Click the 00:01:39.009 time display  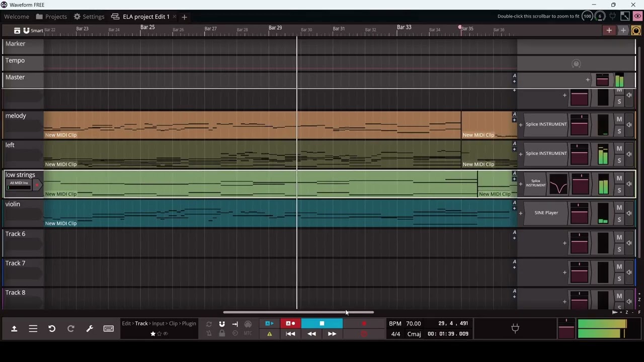[x=448, y=334]
